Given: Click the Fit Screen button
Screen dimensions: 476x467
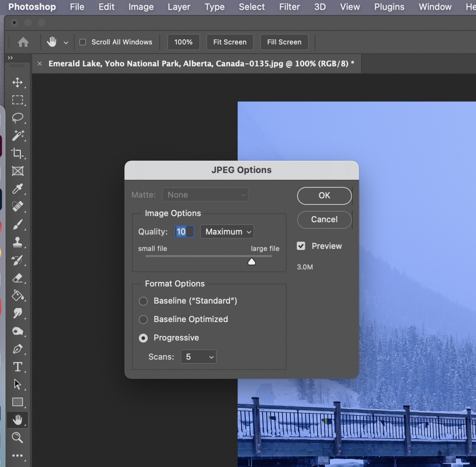Looking at the screenshot, I should point(230,42).
